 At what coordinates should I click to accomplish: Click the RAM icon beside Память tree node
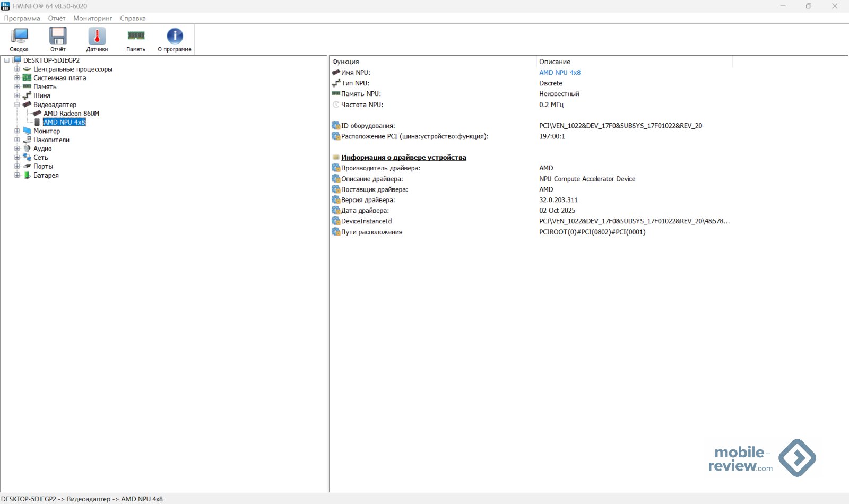point(27,86)
